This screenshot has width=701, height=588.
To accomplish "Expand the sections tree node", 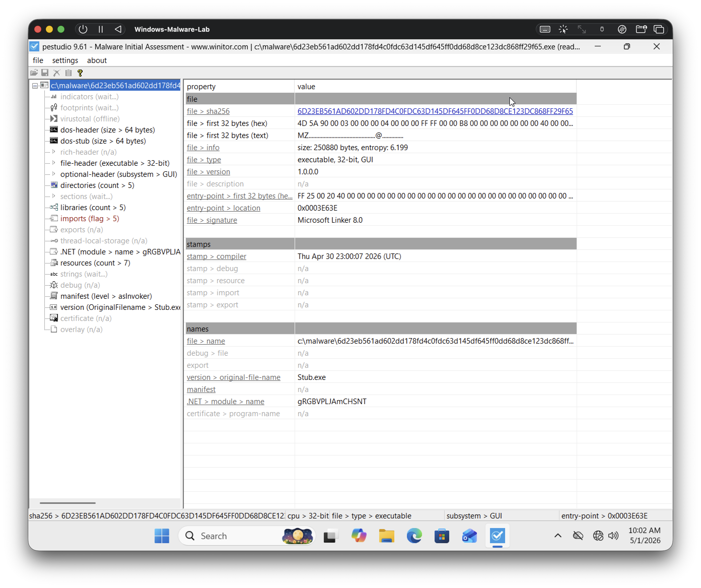I will tap(54, 196).
